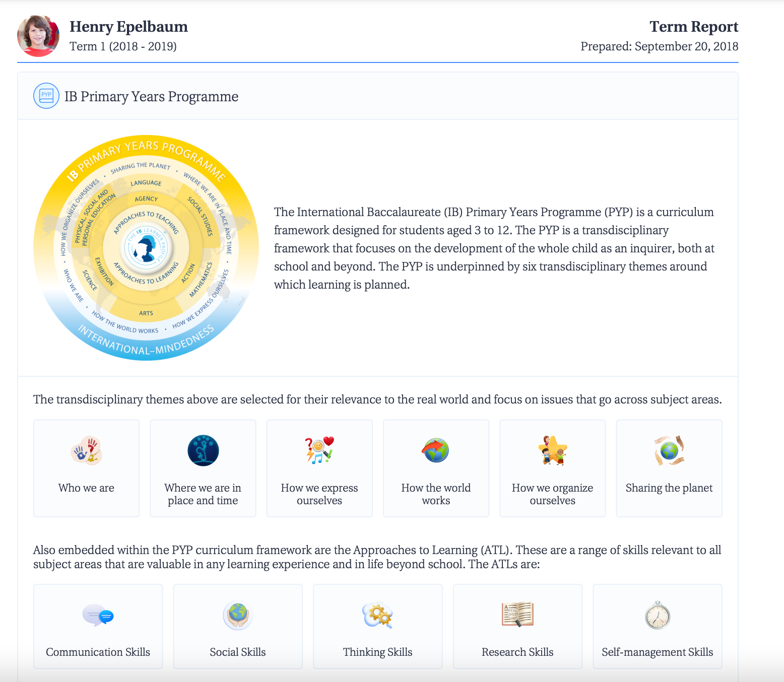Select the Sharing the planet text label

(x=669, y=488)
